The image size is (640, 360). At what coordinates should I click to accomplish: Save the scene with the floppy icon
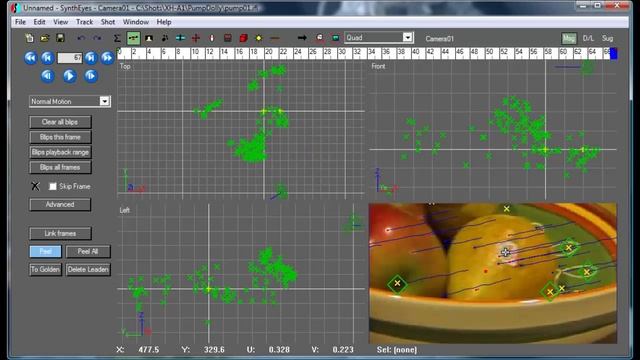tap(60, 38)
